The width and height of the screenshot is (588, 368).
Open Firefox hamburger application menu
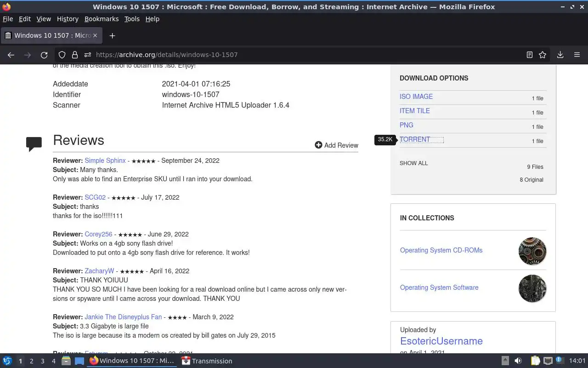(577, 55)
